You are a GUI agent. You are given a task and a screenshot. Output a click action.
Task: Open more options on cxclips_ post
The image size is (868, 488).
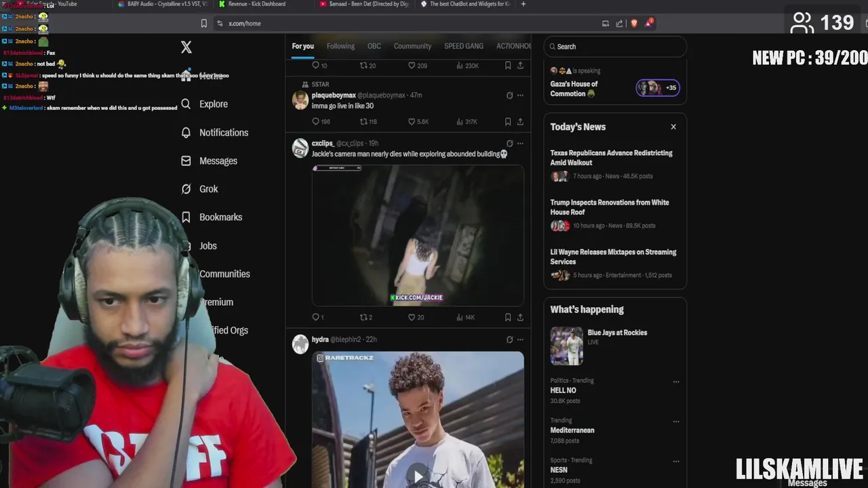(520, 143)
